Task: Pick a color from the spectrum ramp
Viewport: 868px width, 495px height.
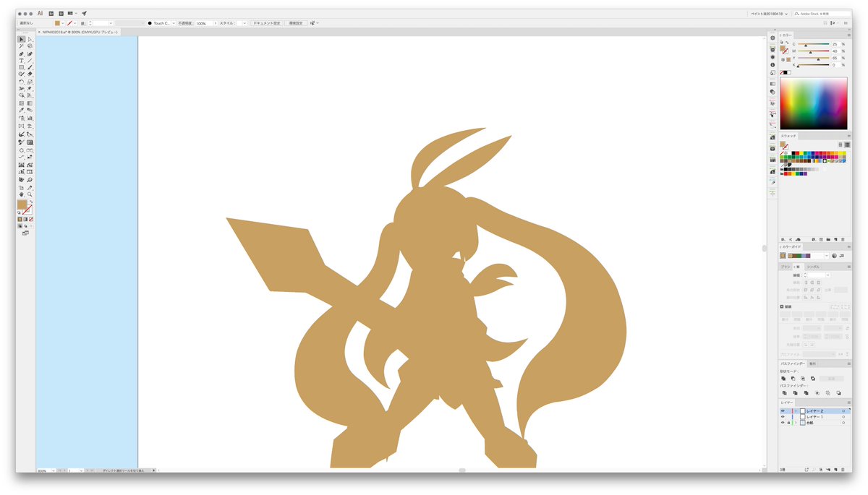Action: pos(813,103)
